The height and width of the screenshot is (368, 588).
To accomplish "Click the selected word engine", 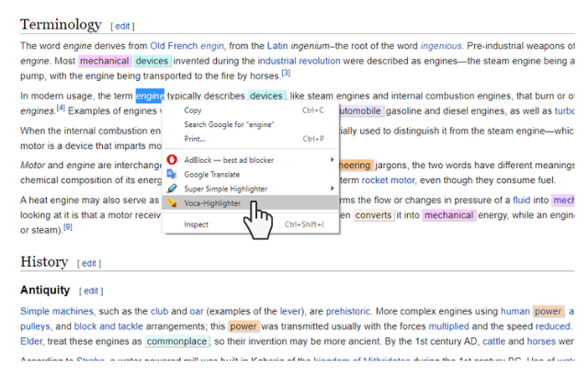I will click(150, 96).
